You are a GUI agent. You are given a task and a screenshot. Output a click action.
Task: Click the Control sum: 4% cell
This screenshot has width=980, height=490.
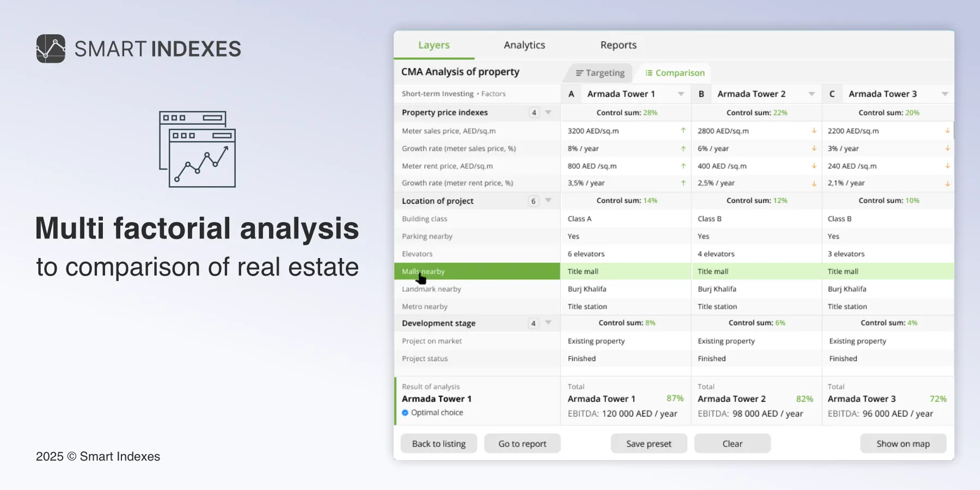click(889, 323)
